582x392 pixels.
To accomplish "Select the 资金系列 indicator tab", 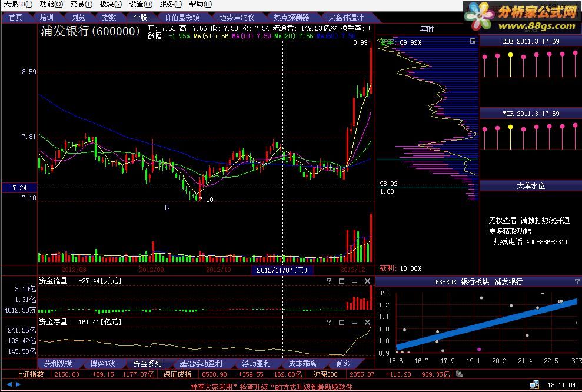I will tap(147, 364).
